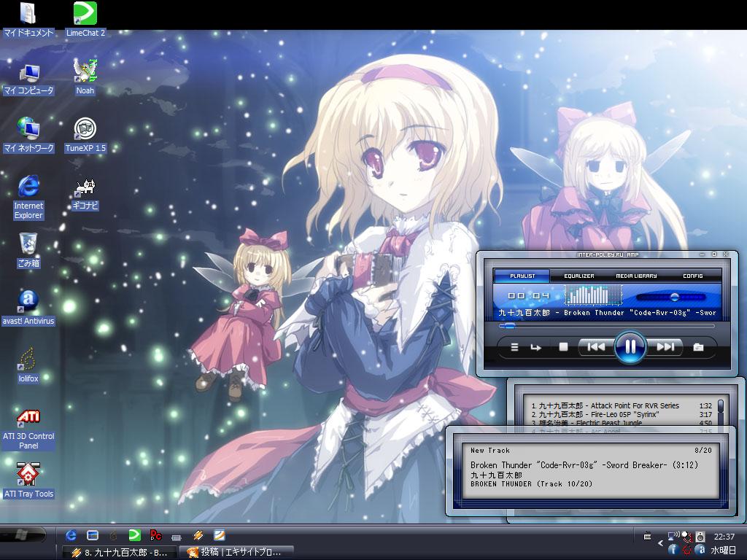Switch to the 九十九百太郎 Winamp taskbar button
The image size is (747, 560).
pos(120,553)
